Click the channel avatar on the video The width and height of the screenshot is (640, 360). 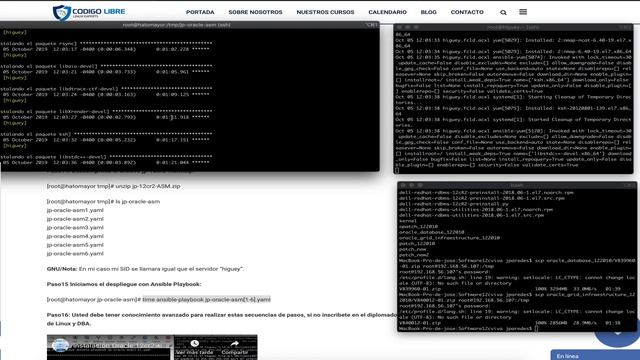pos(60,346)
